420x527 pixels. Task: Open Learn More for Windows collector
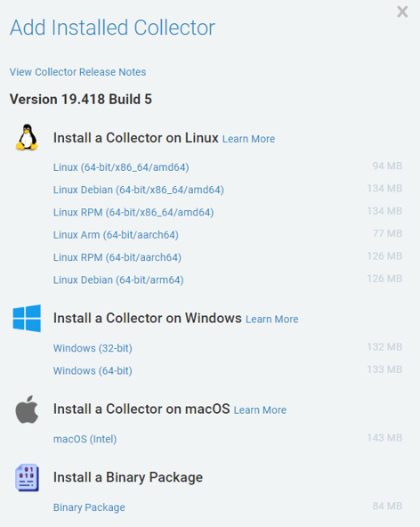[271, 319]
